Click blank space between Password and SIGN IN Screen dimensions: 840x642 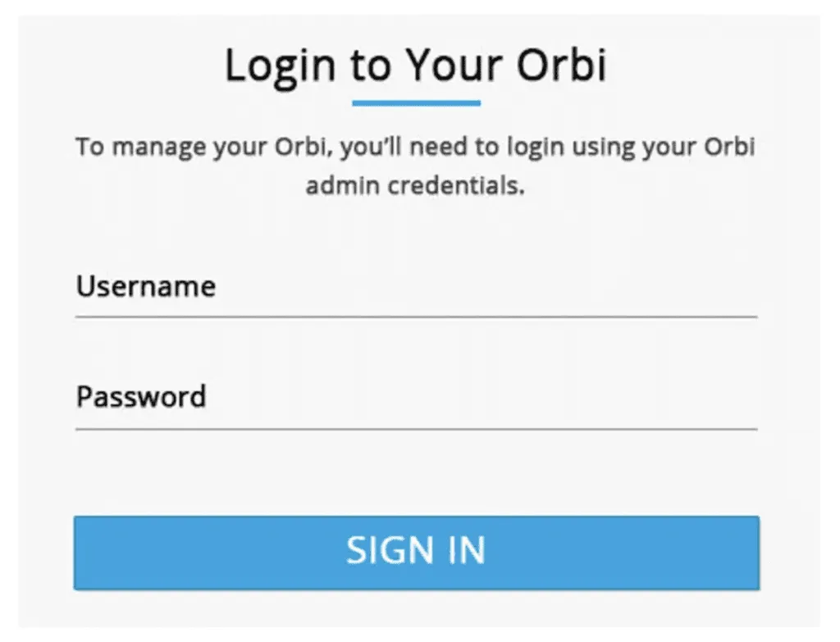[416, 472]
